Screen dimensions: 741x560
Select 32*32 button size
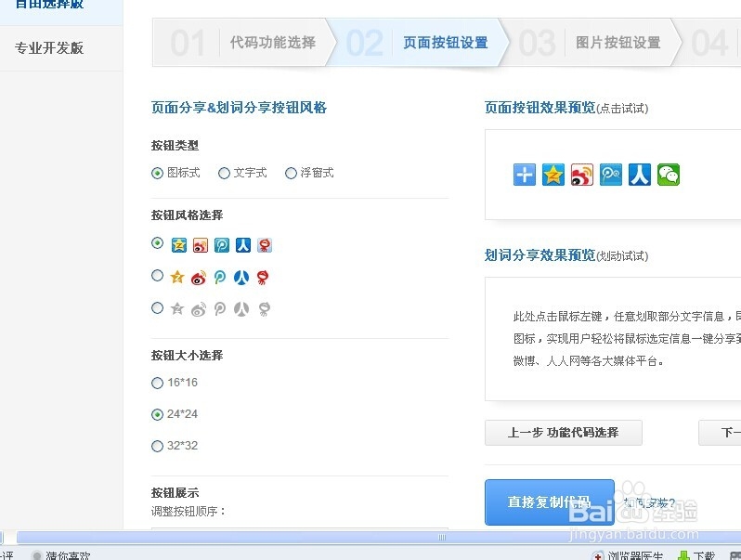coord(157,446)
